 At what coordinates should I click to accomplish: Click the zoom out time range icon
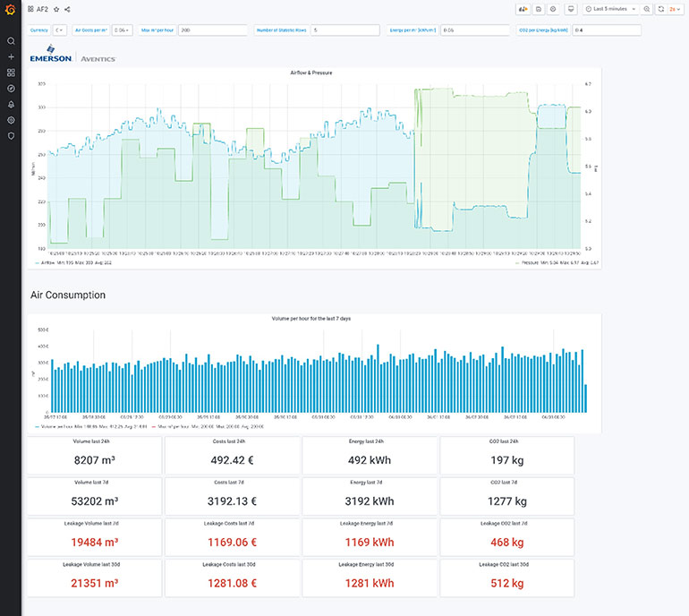(x=646, y=9)
